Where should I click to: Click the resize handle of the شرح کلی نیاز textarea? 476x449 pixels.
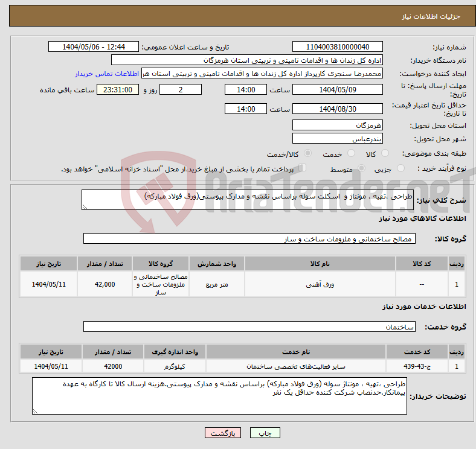[85, 206]
